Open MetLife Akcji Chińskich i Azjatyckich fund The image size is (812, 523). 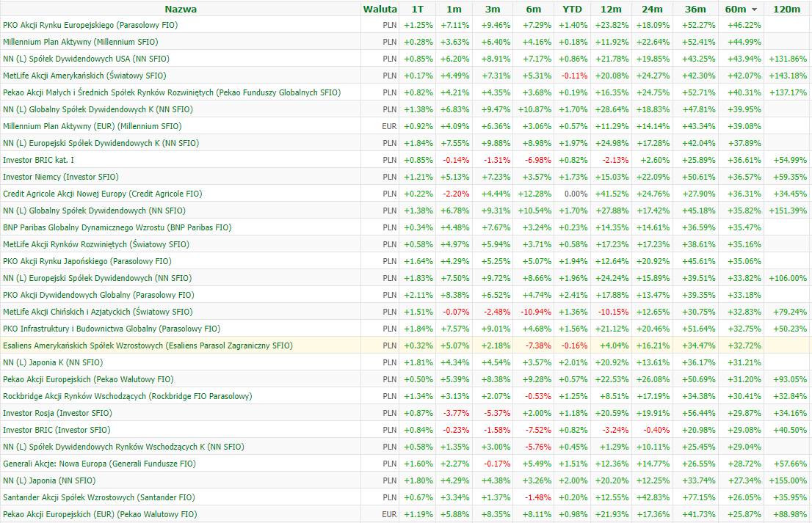[x=98, y=312]
